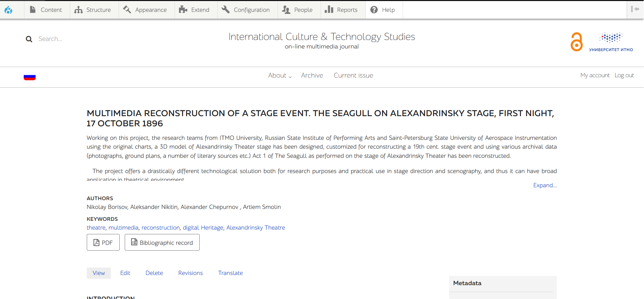The image size is (644, 299).
Task: Download the article PDF
Action: point(103,242)
